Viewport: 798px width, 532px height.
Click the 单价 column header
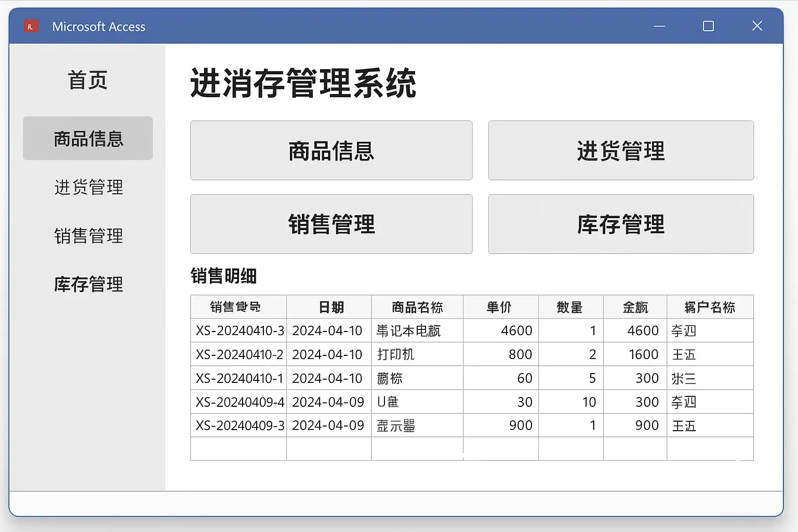click(x=500, y=307)
